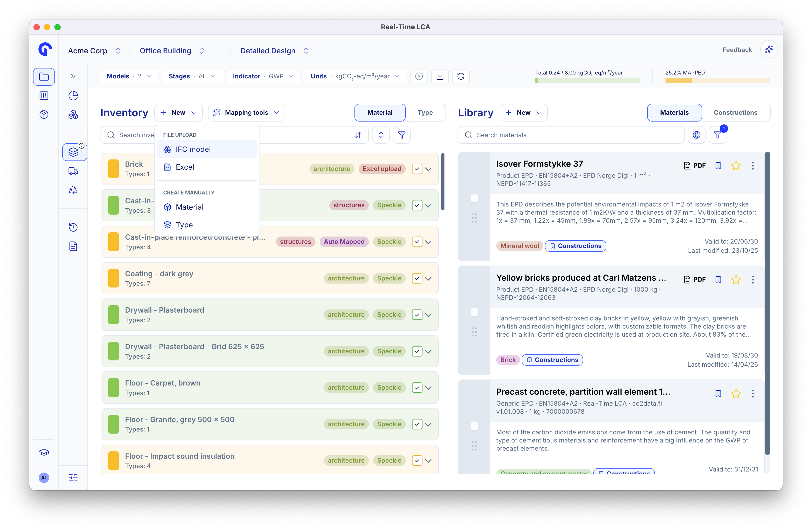Click the download icon in filter bar
Image resolution: width=812 pixels, height=529 pixels.
tap(440, 76)
